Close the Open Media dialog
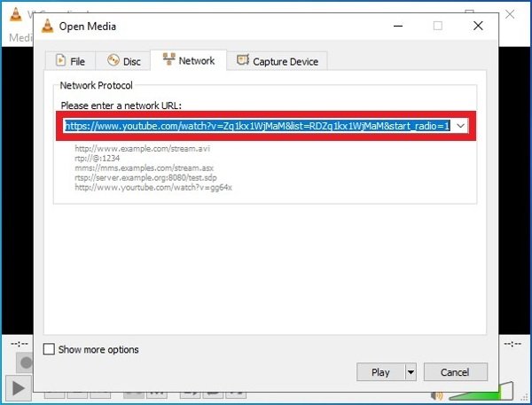Screen dimensions: 532x405 click(478, 26)
